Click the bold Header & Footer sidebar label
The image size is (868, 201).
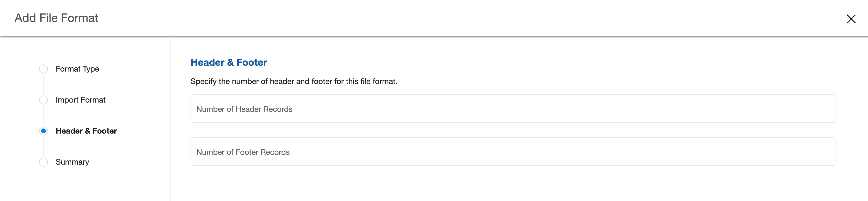[x=86, y=131]
